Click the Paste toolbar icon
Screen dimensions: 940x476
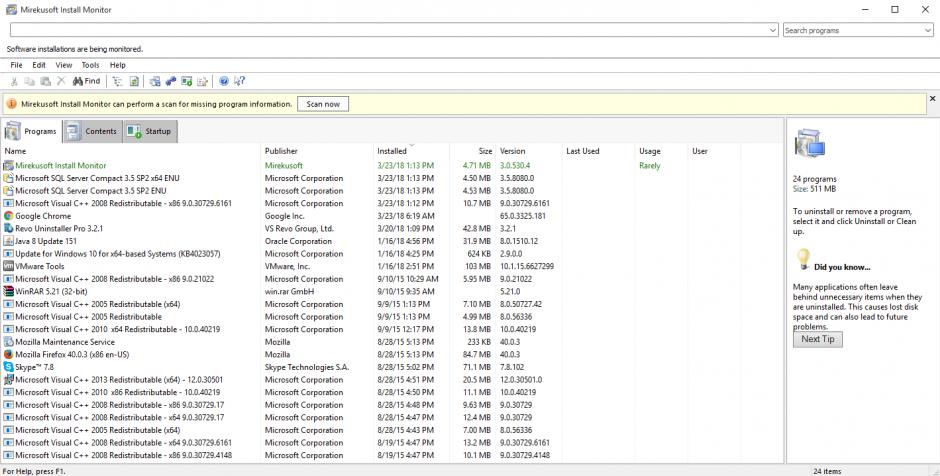click(x=45, y=81)
